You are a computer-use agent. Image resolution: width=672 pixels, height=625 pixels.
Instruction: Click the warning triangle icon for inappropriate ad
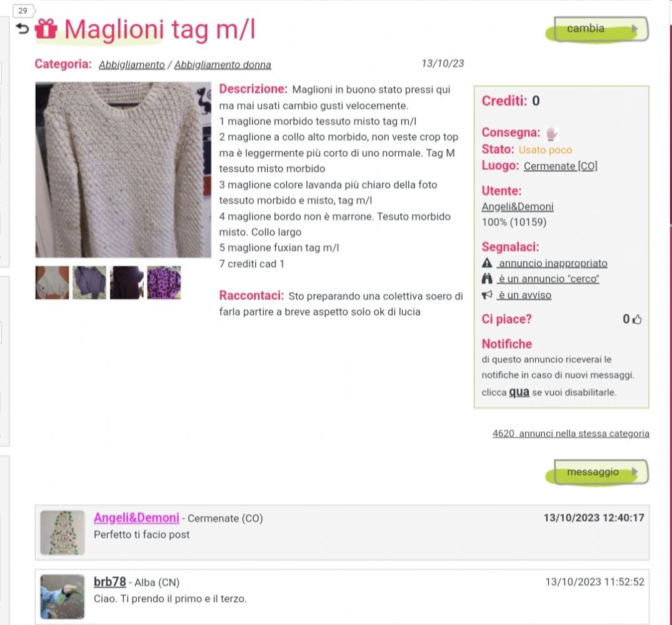pos(487,262)
